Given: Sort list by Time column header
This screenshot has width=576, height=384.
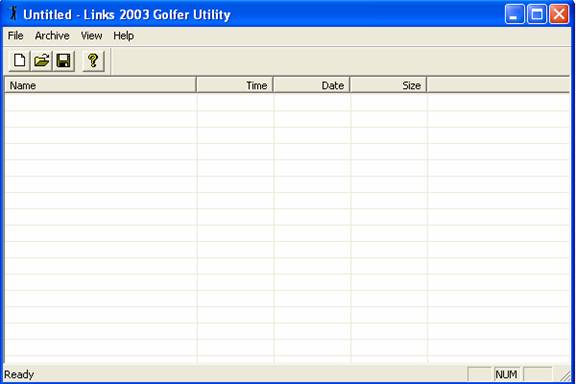Looking at the screenshot, I should click(x=235, y=85).
